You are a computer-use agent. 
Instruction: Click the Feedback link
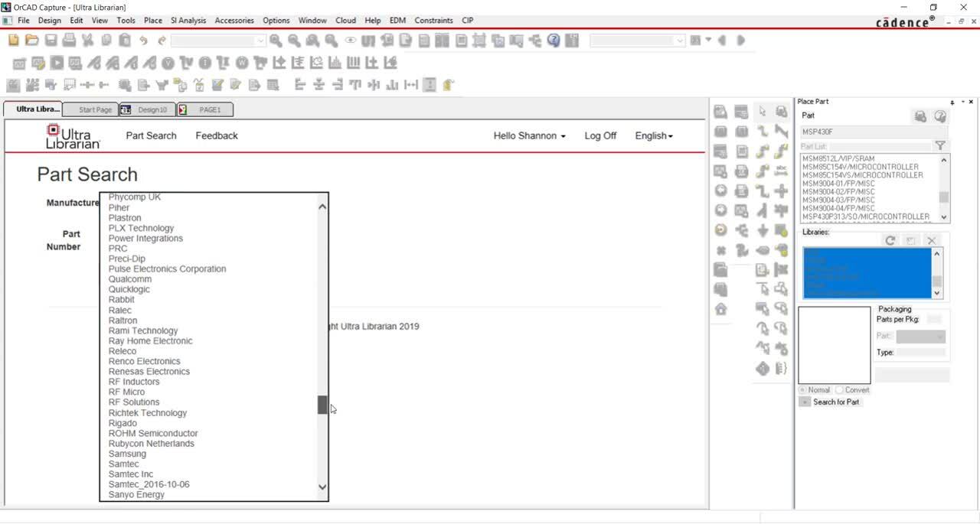pyautogui.click(x=217, y=135)
